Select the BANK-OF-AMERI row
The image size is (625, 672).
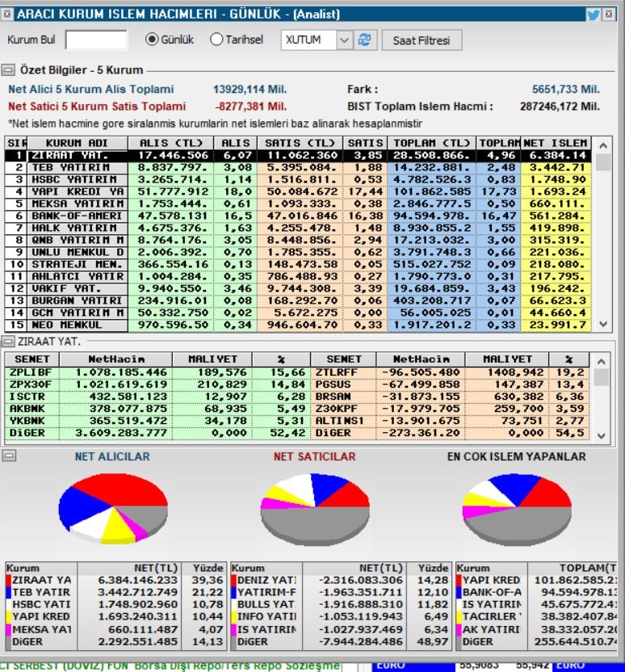tap(298, 216)
